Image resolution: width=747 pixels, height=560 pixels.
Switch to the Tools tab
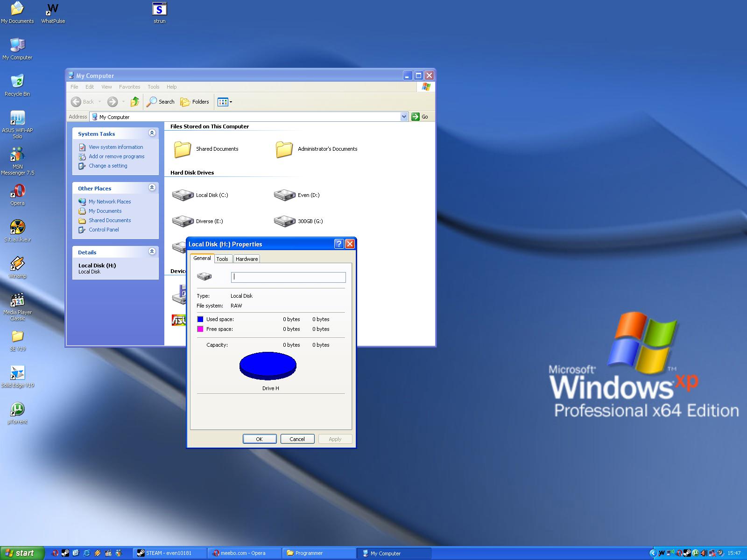pyautogui.click(x=222, y=259)
